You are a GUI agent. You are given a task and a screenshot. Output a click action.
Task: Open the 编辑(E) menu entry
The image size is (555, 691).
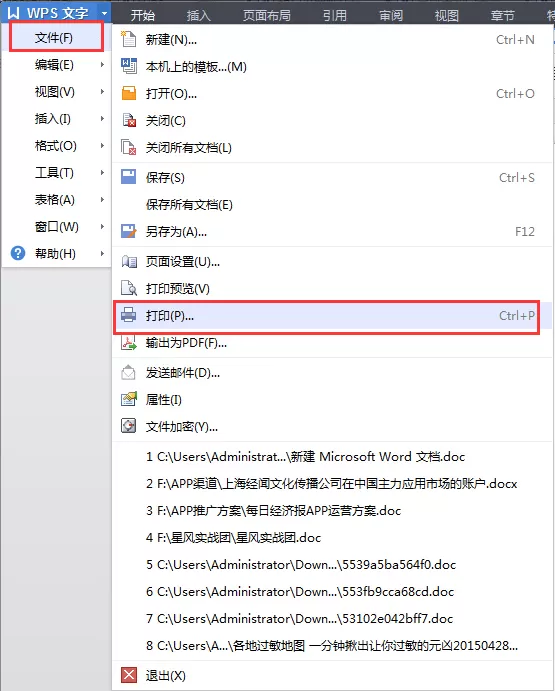tap(56, 65)
